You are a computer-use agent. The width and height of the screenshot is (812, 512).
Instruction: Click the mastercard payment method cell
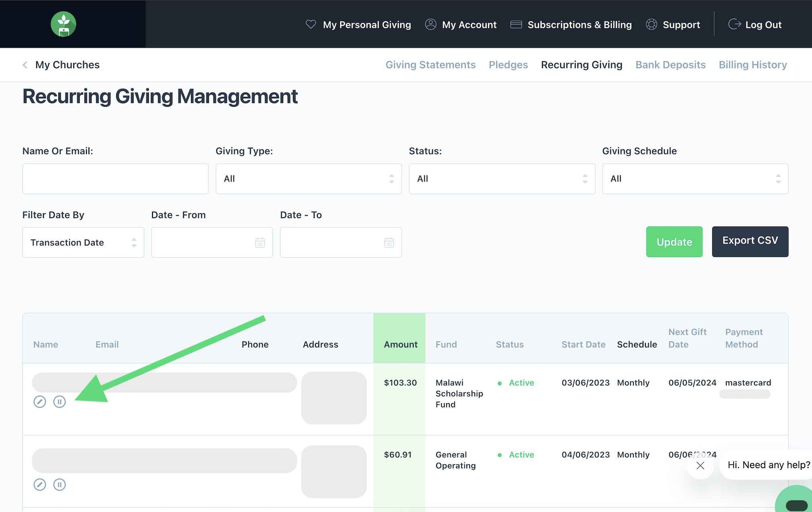[x=748, y=383]
